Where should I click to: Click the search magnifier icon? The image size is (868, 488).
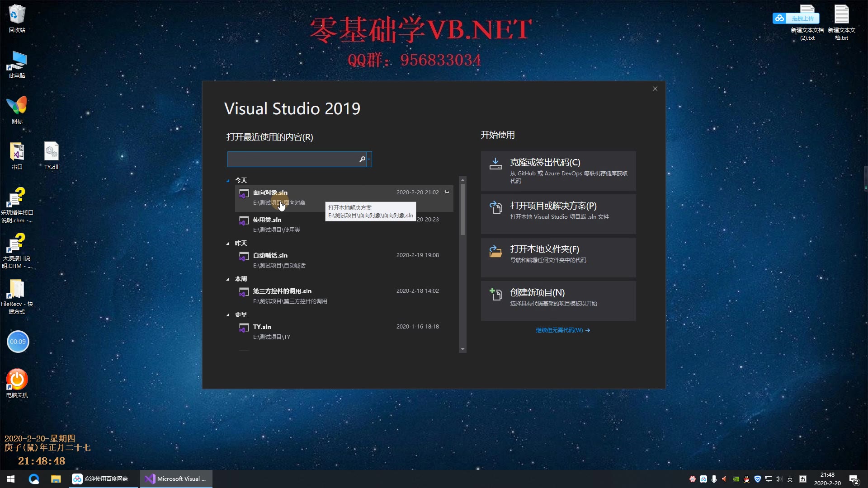point(362,159)
